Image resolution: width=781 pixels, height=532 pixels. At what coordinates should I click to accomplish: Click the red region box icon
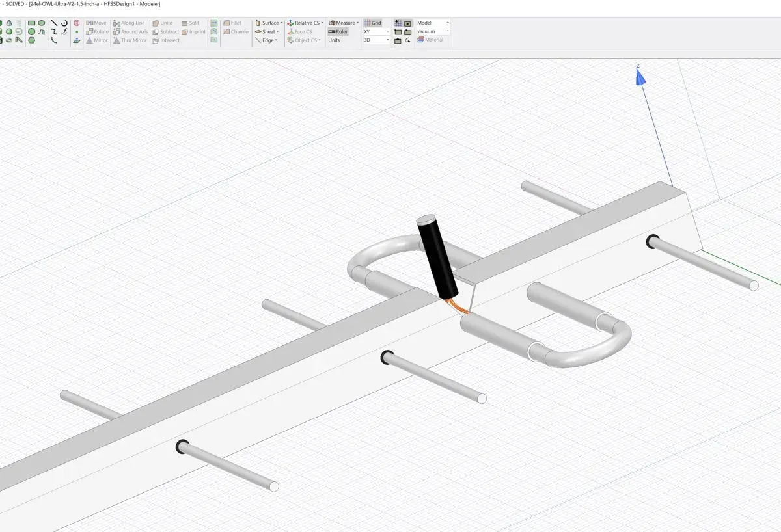pyautogui.click(x=77, y=23)
